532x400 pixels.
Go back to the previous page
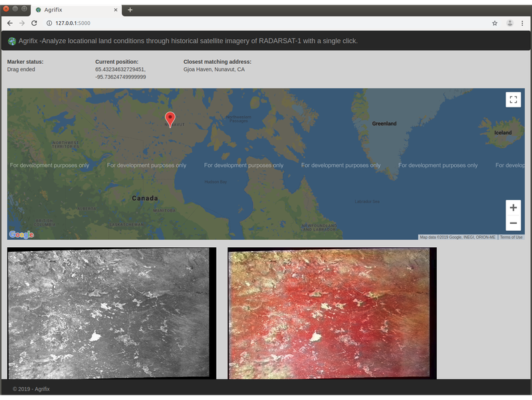[x=10, y=23]
